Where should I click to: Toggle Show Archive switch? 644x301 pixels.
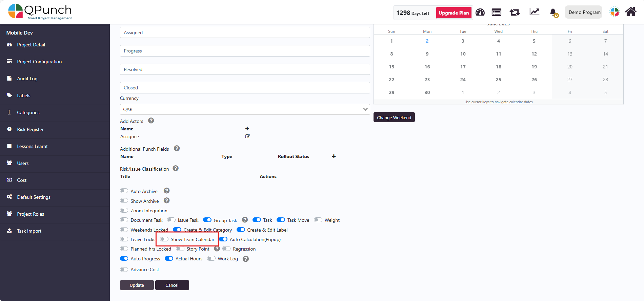(x=124, y=201)
